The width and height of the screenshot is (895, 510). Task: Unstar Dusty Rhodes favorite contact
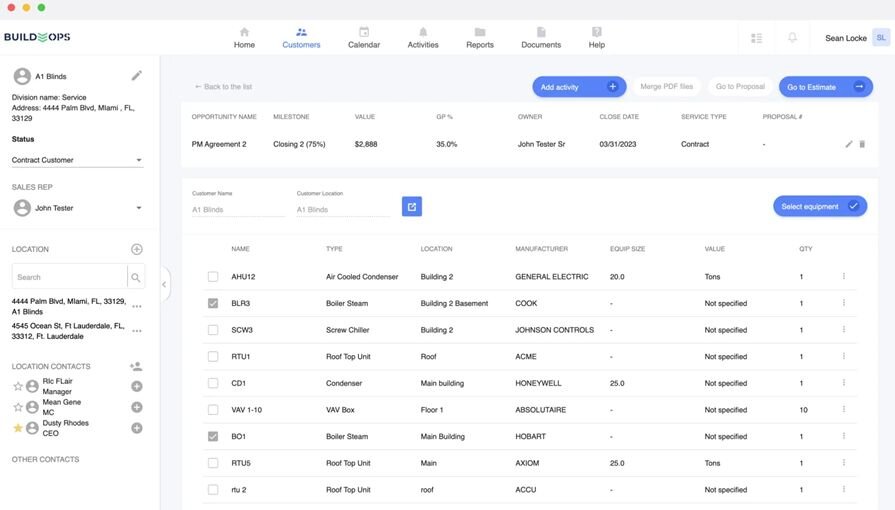[18, 428]
